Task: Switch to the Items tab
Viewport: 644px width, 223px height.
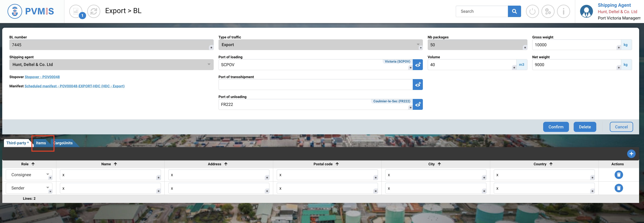Action: (41, 143)
